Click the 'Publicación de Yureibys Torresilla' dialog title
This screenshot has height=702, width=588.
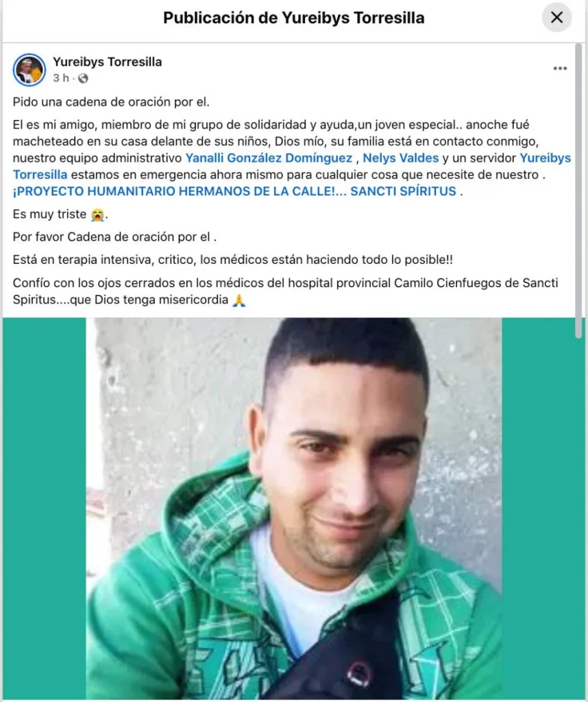[293, 18]
